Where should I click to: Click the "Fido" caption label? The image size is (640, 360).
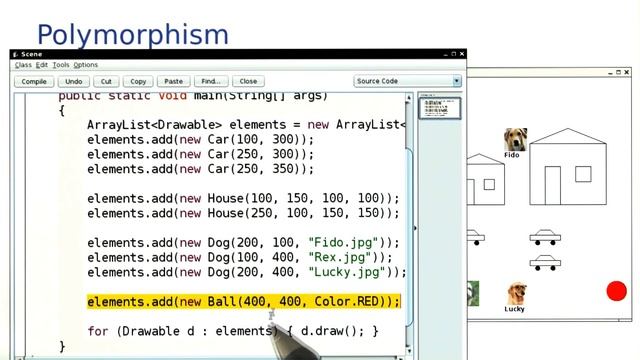pyautogui.click(x=511, y=155)
